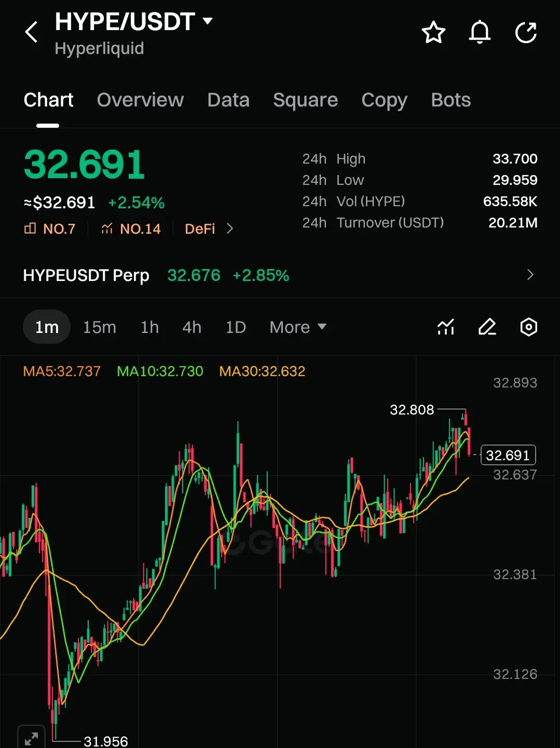
Task: Tap the 32.808 high price marker
Action: 412,410
